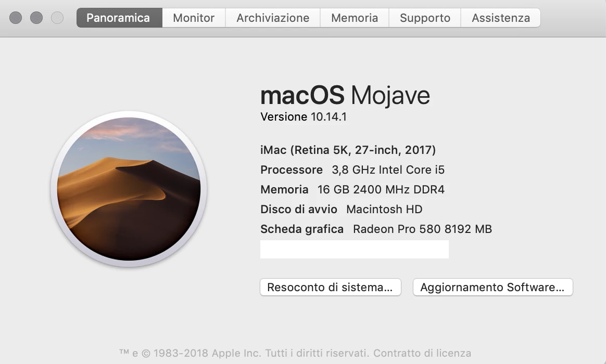Switch to the Panoramica tab
Image resolution: width=606 pixels, height=364 pixels.
coord(119,18)
